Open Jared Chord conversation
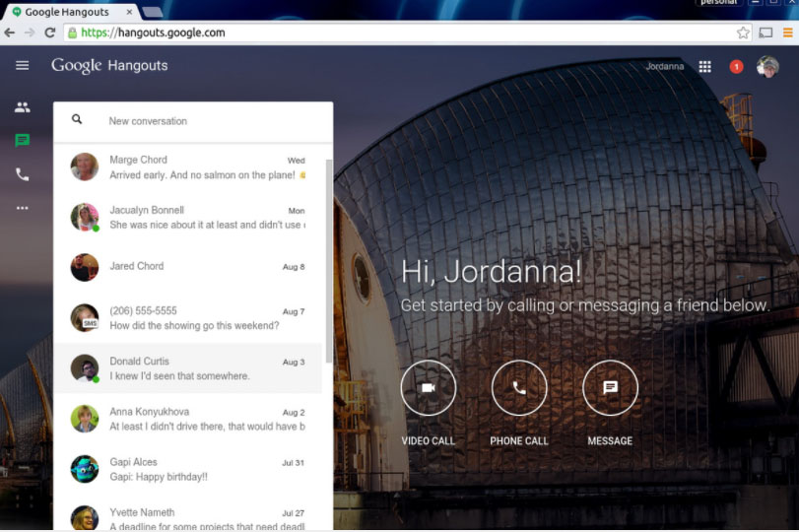Image resolution: width=799 pixels, height=532 pixels. click(x=187, y=267)
